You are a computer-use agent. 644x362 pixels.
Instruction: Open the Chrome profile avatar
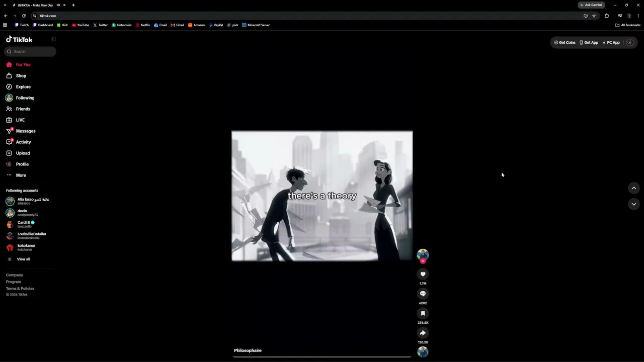629,16
